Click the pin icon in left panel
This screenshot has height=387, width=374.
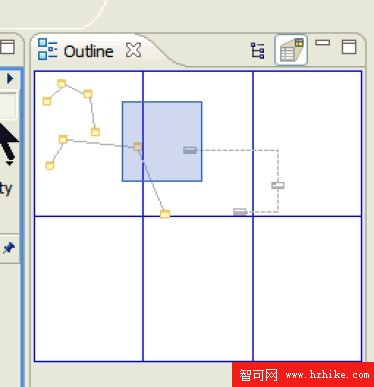pyautogui.click(x=8, y=248)
